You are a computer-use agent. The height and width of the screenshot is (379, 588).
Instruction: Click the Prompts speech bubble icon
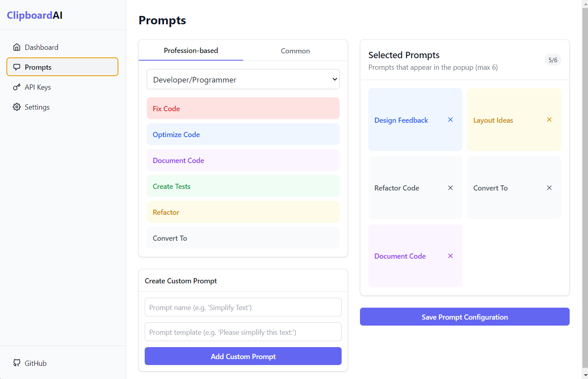(17, 67)
